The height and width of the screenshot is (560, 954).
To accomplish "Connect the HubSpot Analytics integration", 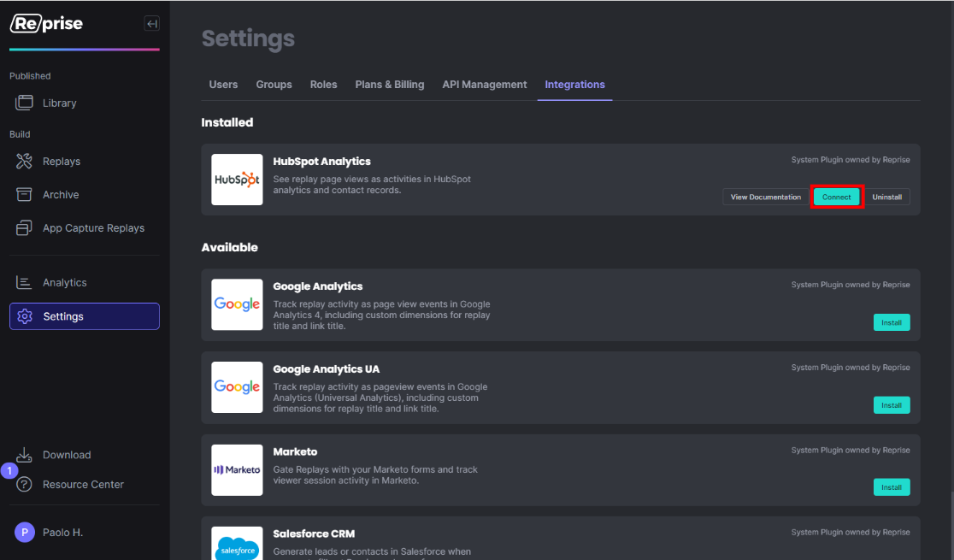I will (836, 197).
